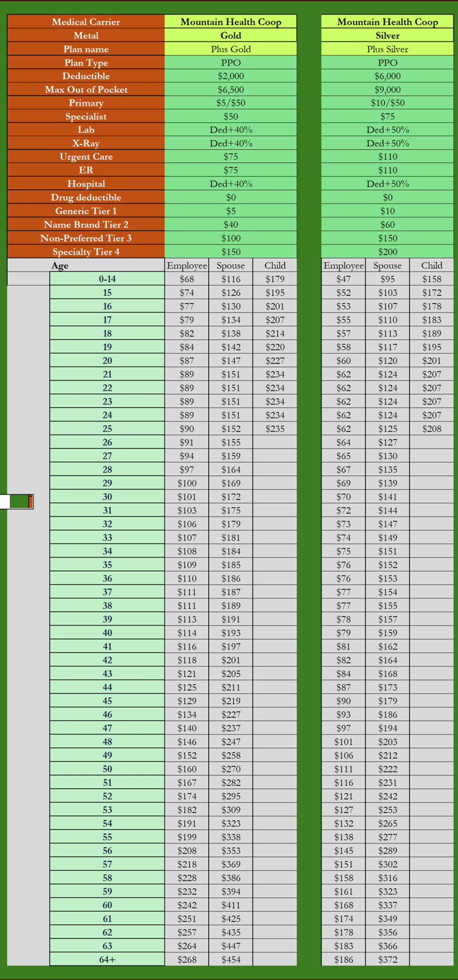
Task: Select the "Plan Type" row label
Action: tap(86, 63)
